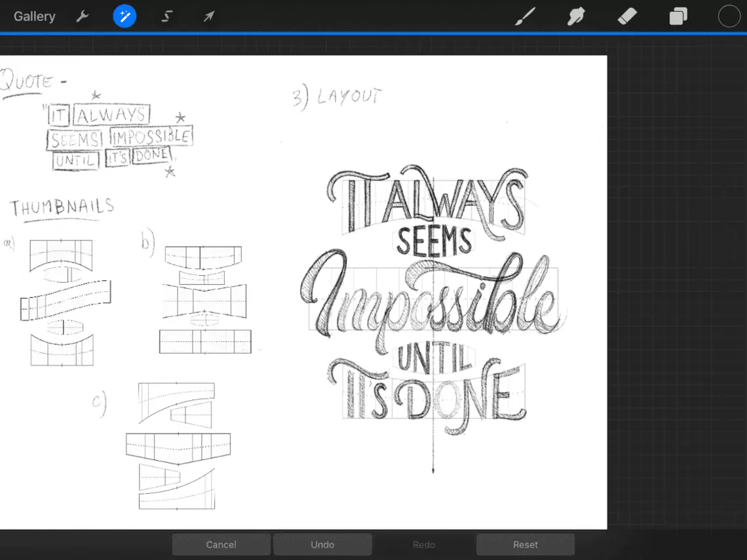Viewport: 747px width, 560px height.
Task: Select the Transform arrow tool
Action: coord(208,16)
